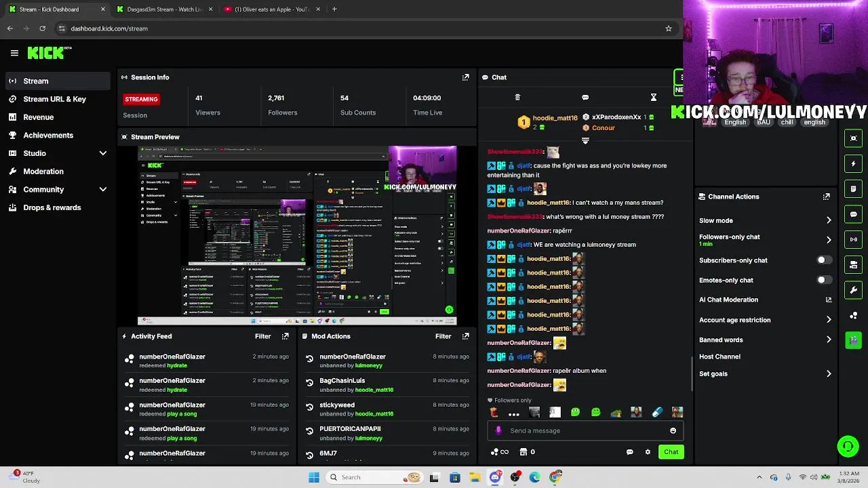Open Banned words settings arrow
This screenshot has height=488, width=868.
pyautogui.click(x=829, y=340)
